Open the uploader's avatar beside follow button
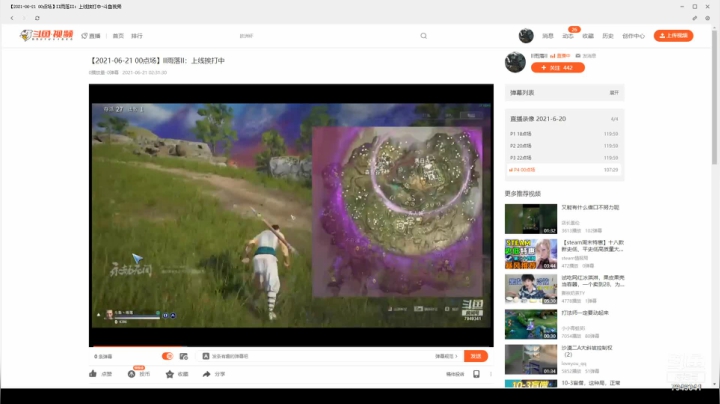Image resolution: width=720 pixels, height=404 pixels. pyautogui.click(x=515, y=62)
